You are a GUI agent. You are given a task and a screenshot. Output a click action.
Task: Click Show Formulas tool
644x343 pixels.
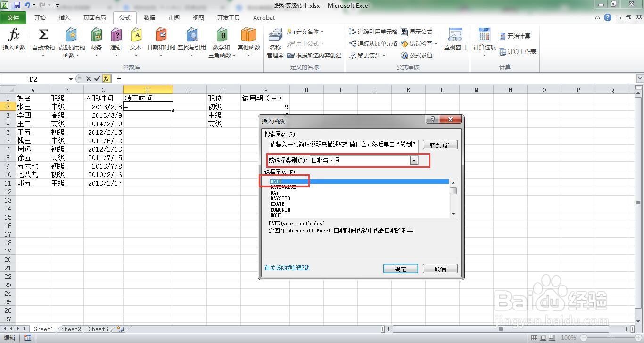(417, 32)
